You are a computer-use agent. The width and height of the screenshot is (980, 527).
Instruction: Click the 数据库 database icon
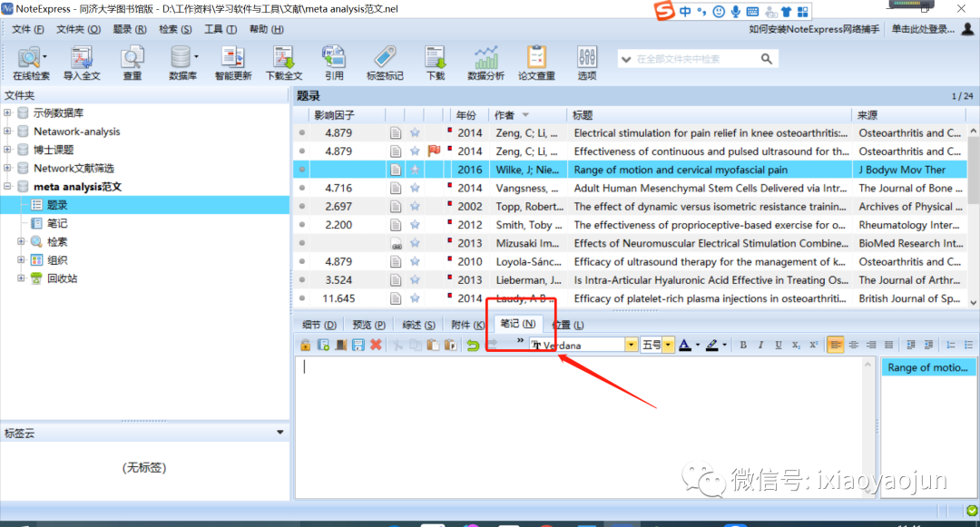pyautogui.click(x=182, y=63)
